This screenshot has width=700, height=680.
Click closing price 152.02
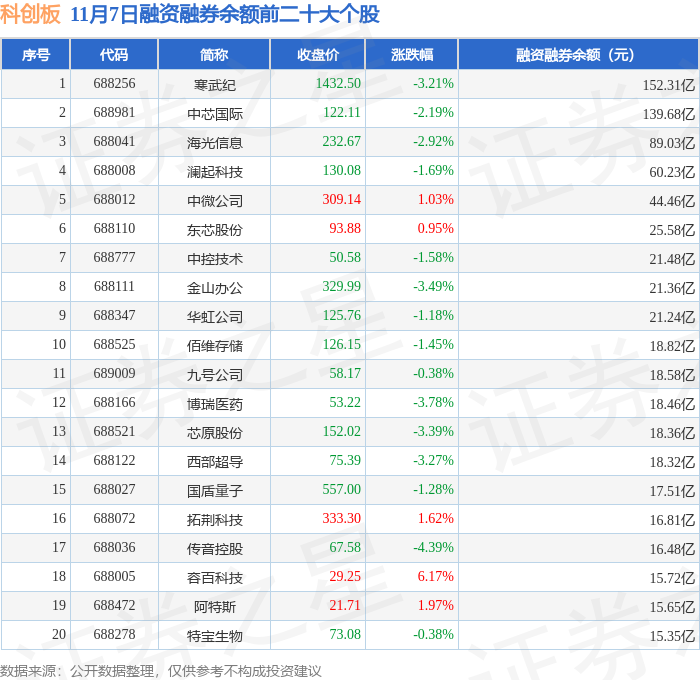click(342, 432)
